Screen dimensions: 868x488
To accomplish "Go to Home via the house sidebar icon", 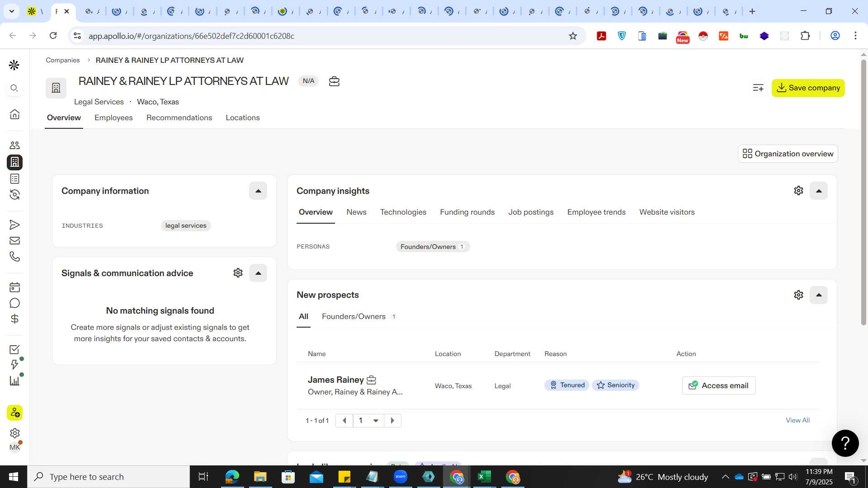I will pyautogui.click(x=14, y=114).
